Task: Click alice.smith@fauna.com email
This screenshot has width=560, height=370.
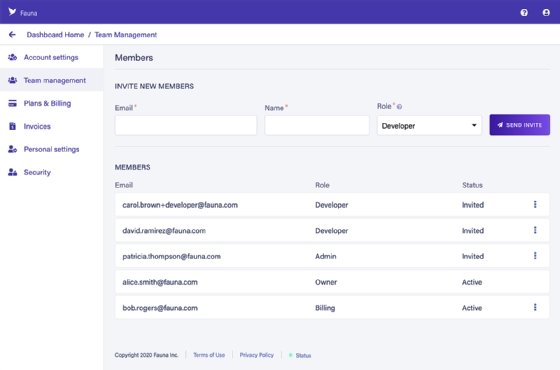Action: tap(160, 282)
